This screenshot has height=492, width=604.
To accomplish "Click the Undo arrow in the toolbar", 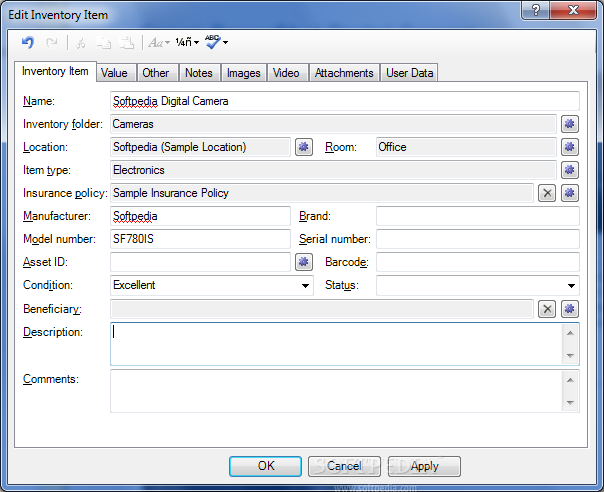I will [x=28, y=42].
